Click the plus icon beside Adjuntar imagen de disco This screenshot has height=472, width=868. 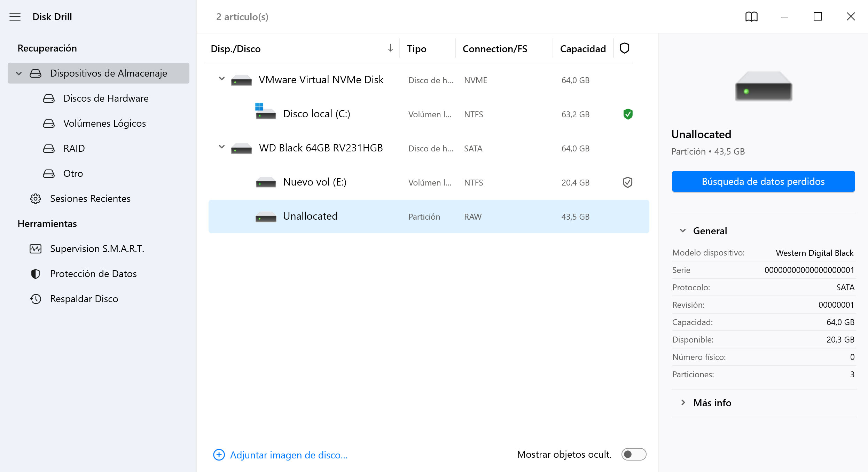(219, 455)
